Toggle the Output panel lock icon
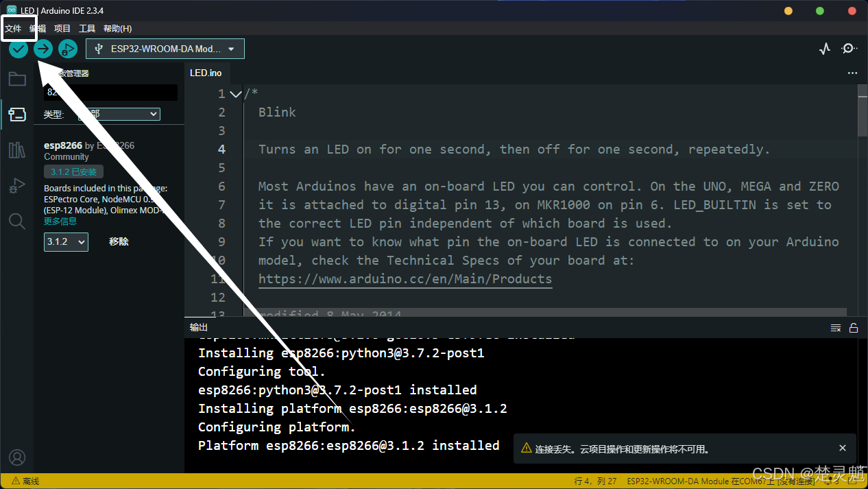Viewport: 868px width, 489px height. tap(854, 328)
